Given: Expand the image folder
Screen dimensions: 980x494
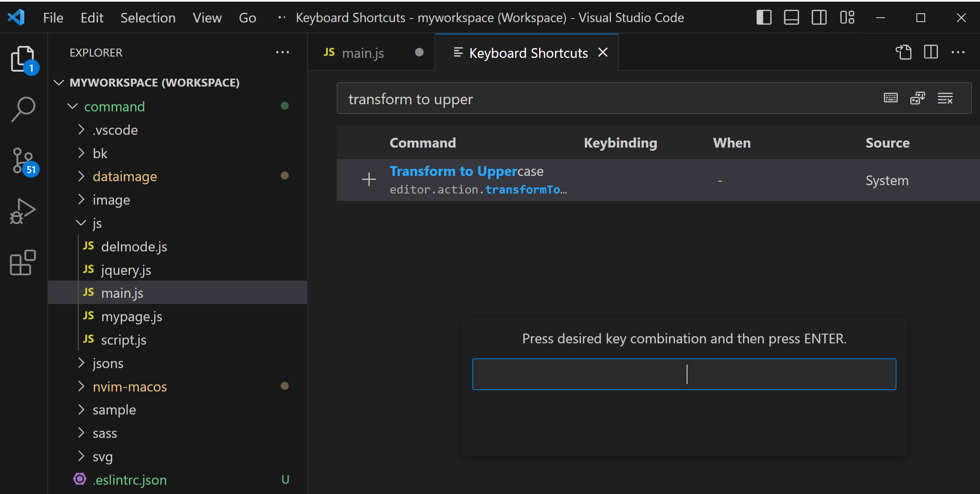Looking at the screenshot, I should (81, 200).
